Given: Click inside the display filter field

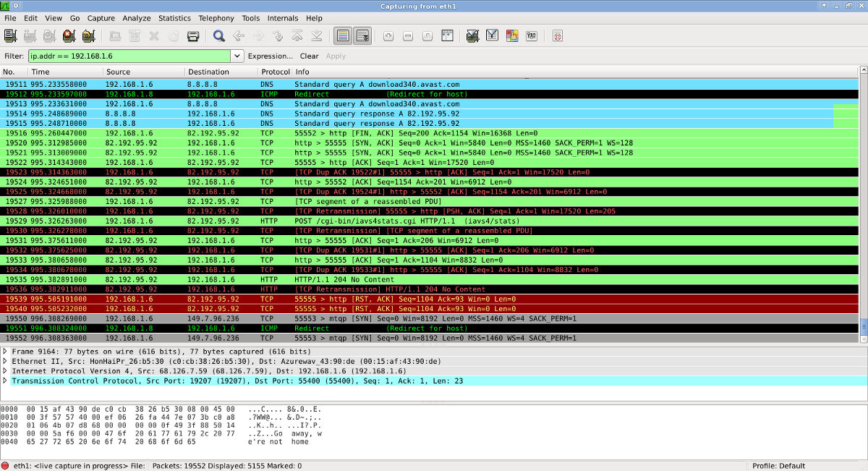Looking at the screenshot, I should click(x=129, y=56).
